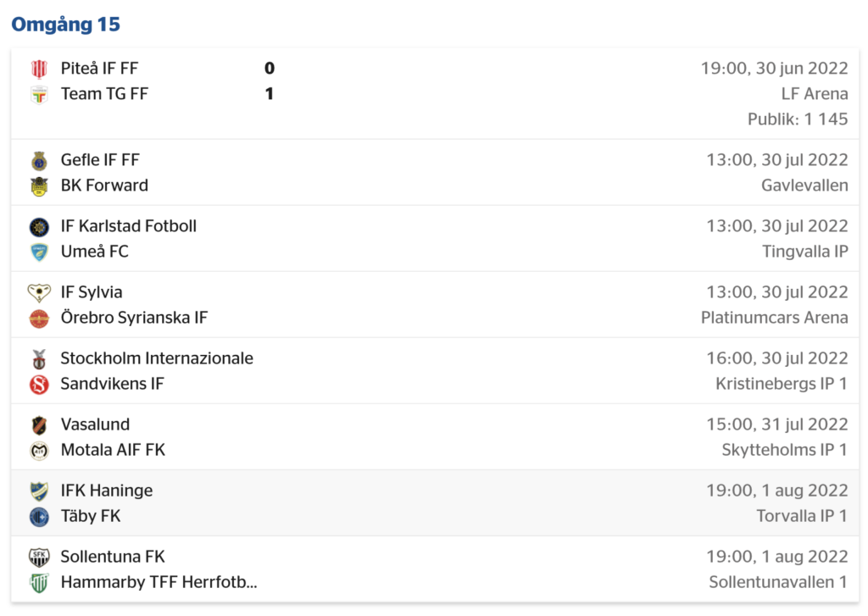Click the Örebro Syrianska IF badge
This screenshot has height=616, width=868.
39,319
